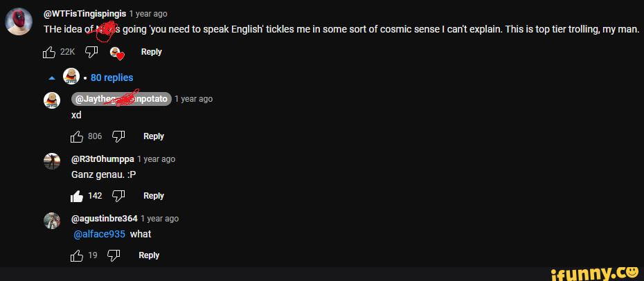Reply to agustinbre364's comment
644x281 pixels.
[x=149, y=255]
